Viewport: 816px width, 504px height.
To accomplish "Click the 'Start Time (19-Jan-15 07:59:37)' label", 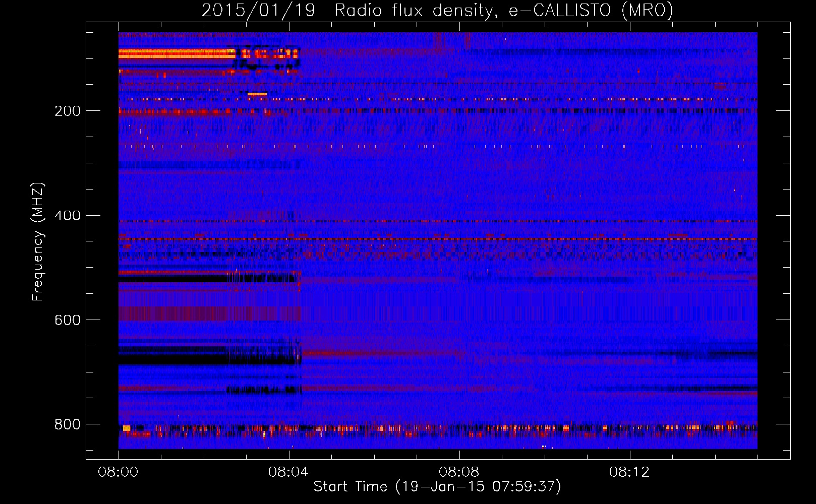I will point(437,487).
